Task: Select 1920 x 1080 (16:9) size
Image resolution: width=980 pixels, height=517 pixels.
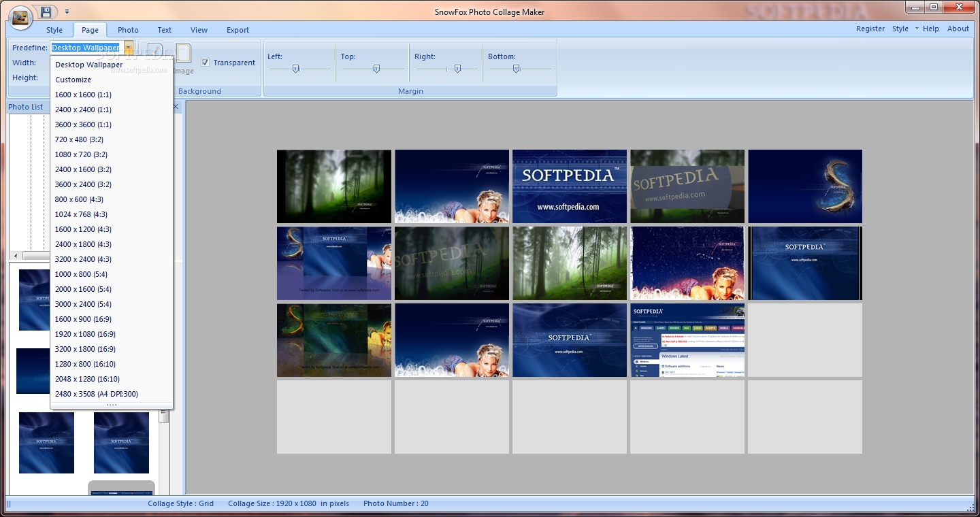Action: (x=112, y=334)
